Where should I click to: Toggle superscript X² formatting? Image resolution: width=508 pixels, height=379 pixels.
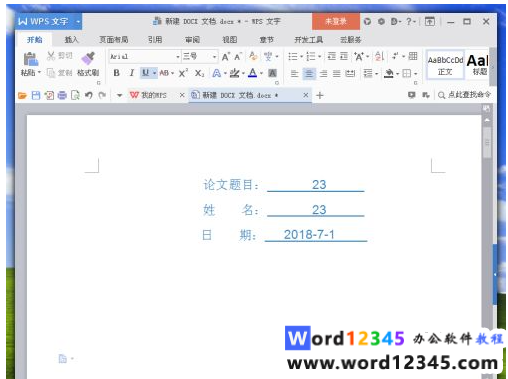point(183,73)
